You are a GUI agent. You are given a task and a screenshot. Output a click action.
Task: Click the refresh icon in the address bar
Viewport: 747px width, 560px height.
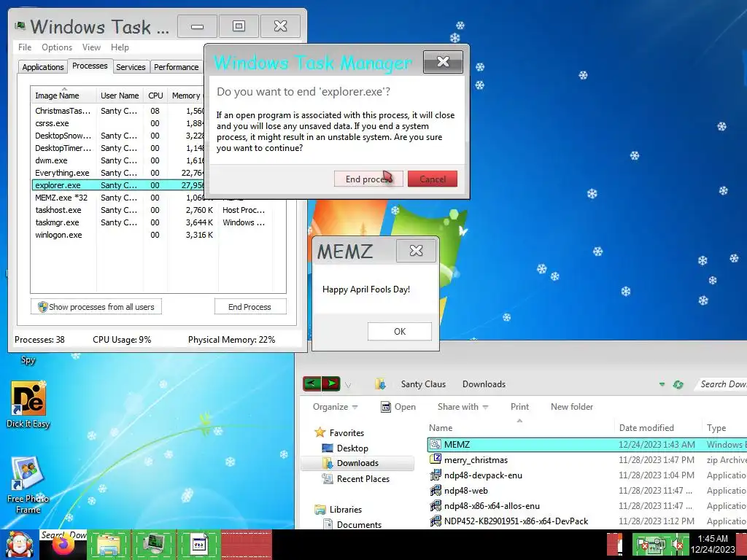[x=678, y=384]
